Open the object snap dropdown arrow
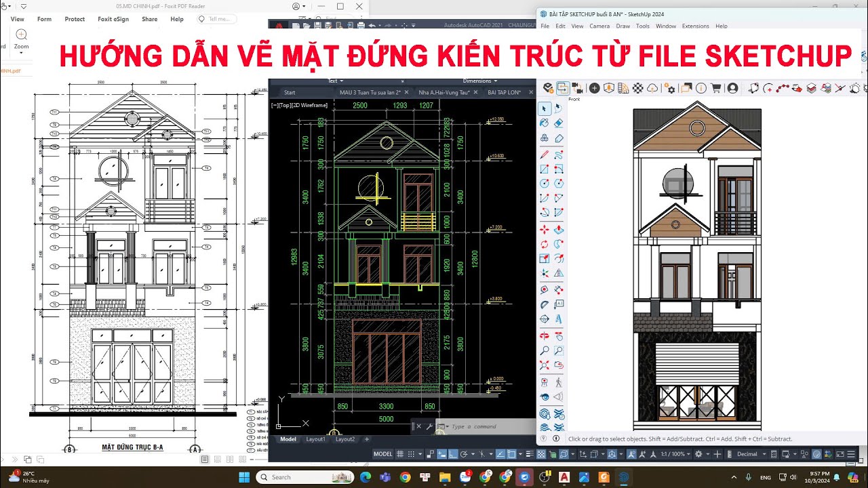This screenshot has height=488, width=868. point(520,454)
